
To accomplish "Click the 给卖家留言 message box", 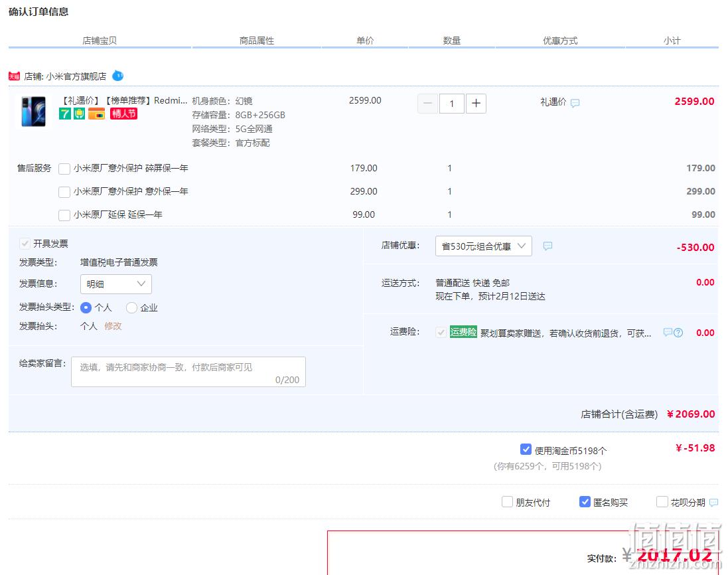I will pyautogui.click(x=188, y=372).
